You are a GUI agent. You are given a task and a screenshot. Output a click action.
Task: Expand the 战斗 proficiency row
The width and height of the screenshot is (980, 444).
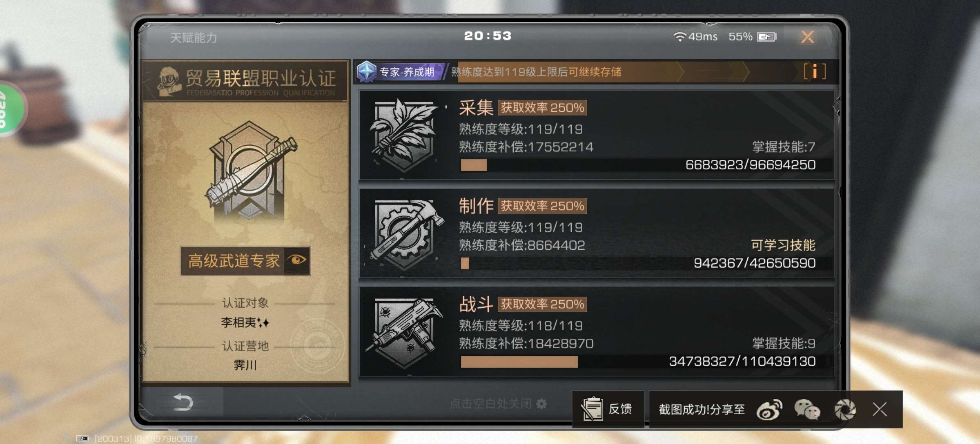click(597, 331)
